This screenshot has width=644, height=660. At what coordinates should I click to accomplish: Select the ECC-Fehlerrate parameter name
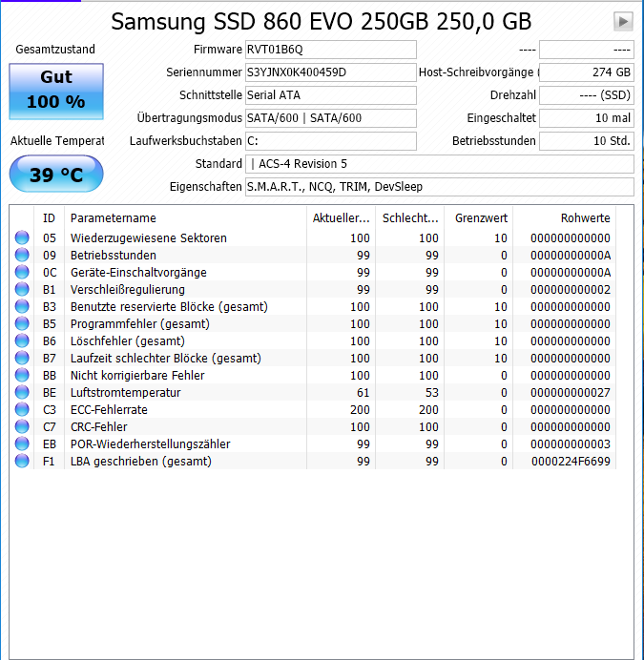(x=109, y=409)
